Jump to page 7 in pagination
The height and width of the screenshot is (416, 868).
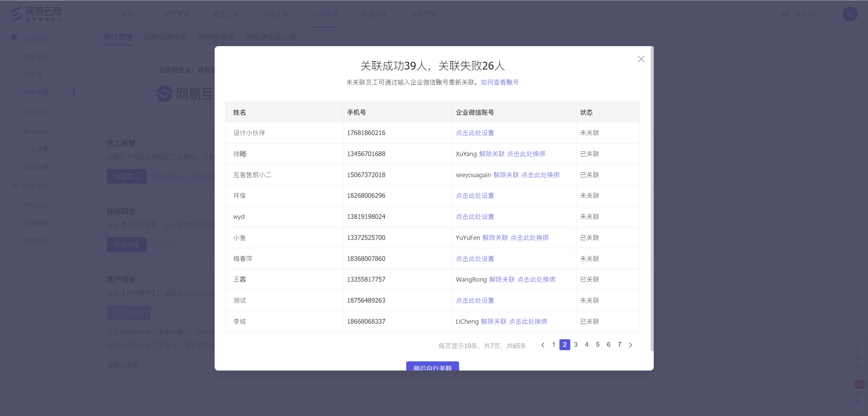click(x=619, y=345)
